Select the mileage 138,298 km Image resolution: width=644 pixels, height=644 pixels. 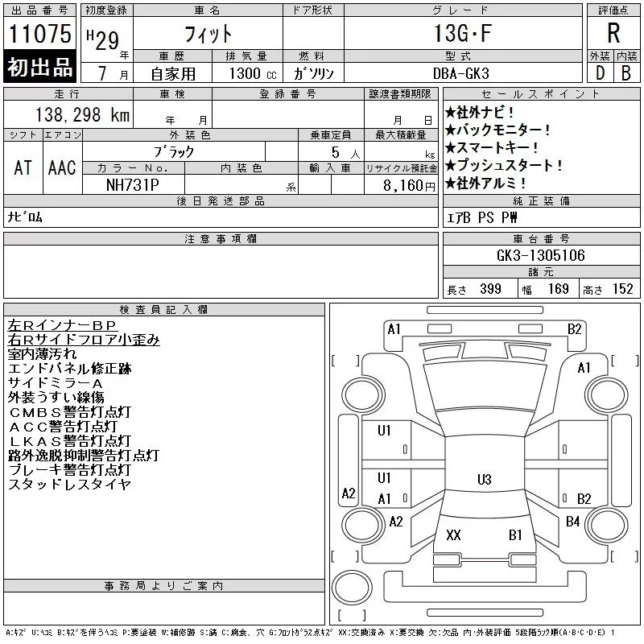(82, 114)
